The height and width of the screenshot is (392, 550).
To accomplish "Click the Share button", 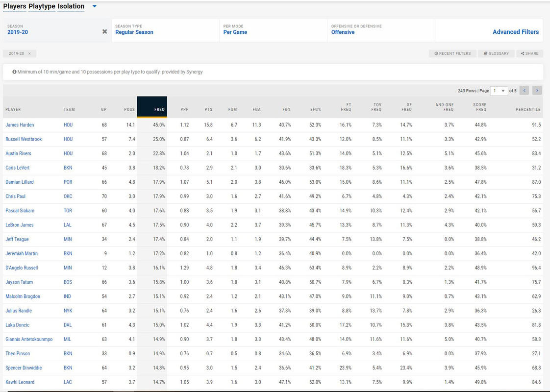I will click(x=529, y=53).
